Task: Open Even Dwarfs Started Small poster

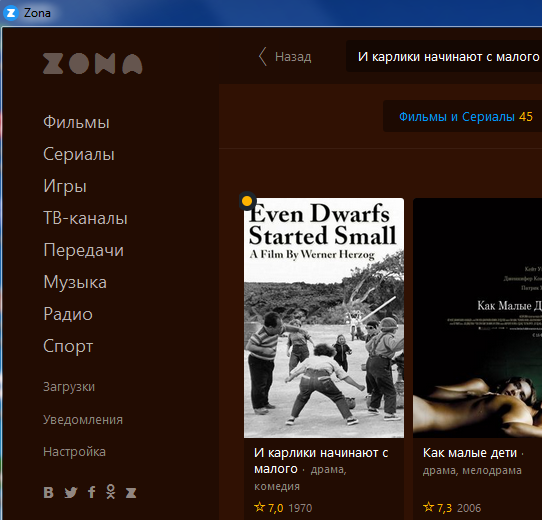Action: click(324, 318)
